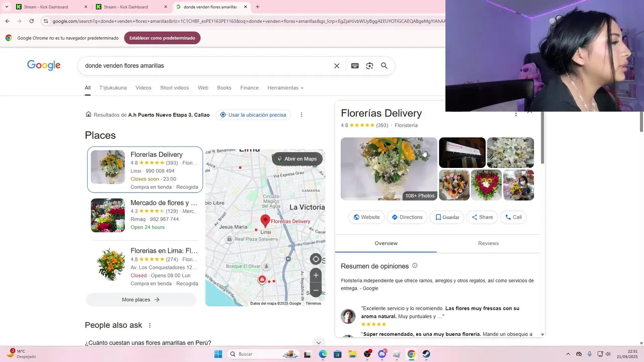Open info icon next to Resumen de opiniones
The width and height of the screenshot is (644, 362).
(x=415, y=265)
